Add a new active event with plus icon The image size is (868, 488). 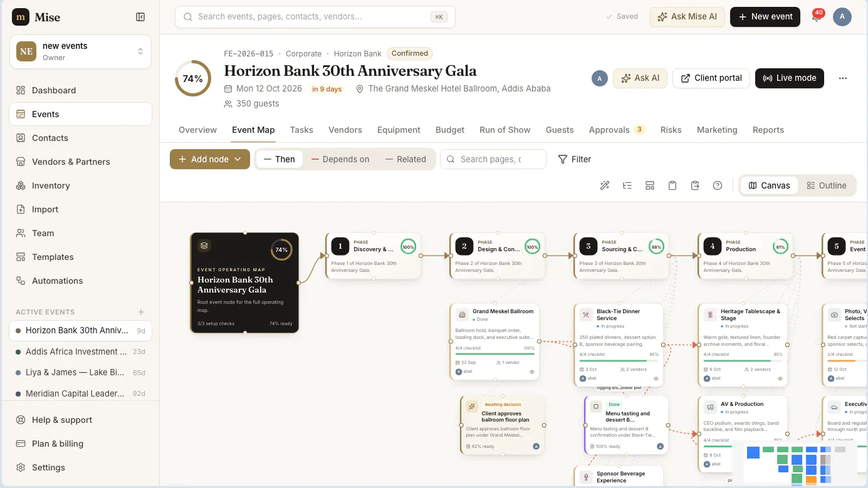click(x=141, y=312)
